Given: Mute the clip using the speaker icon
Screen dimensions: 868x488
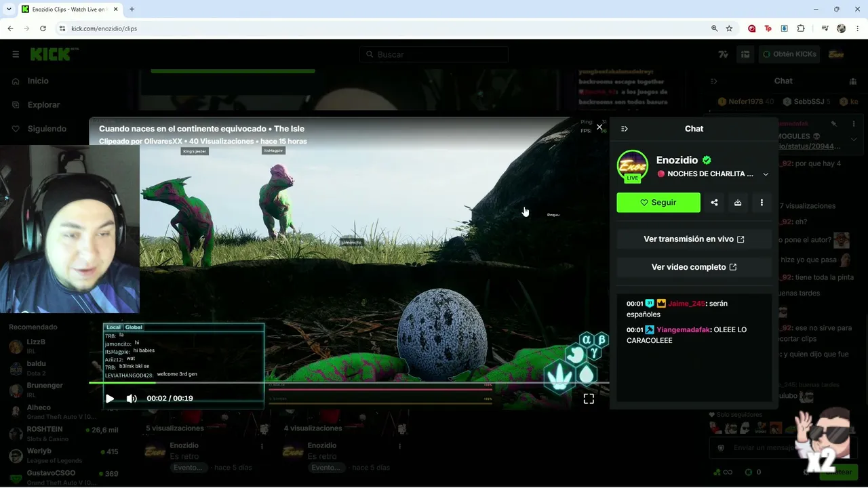Looking at the screenshot, I should 132,399.
